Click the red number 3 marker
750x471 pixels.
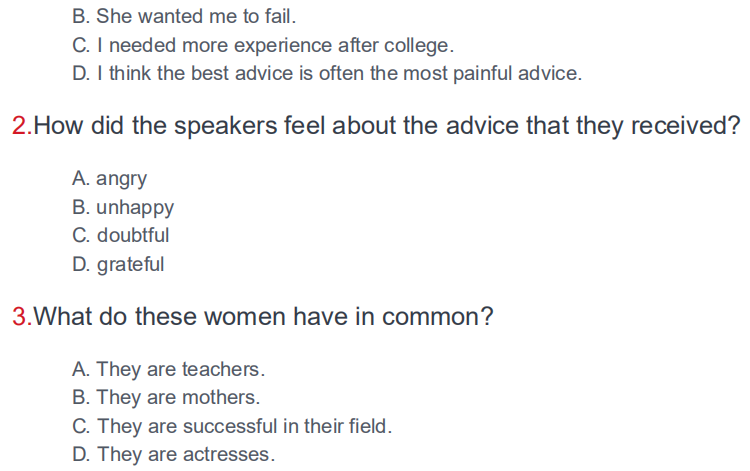tap(22, 317)
